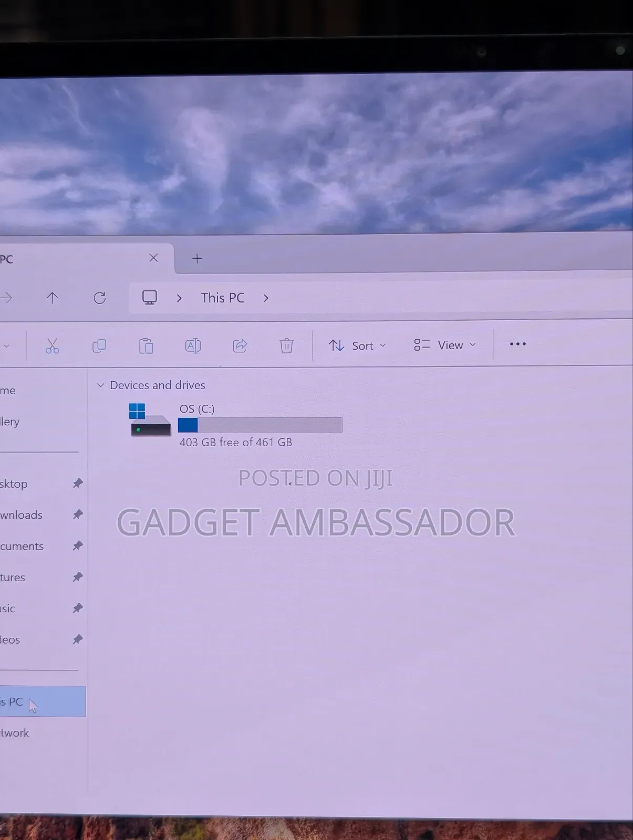Screen dimensions: 633x840
Task: Open Videos in the navigation pane
Action: click(x=10, y=639)
